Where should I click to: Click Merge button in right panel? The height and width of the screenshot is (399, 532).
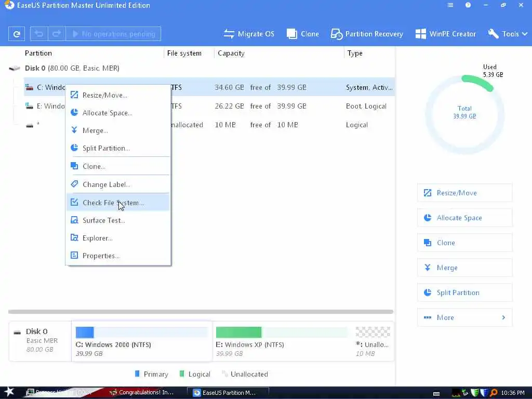click(x=464, y=268)
